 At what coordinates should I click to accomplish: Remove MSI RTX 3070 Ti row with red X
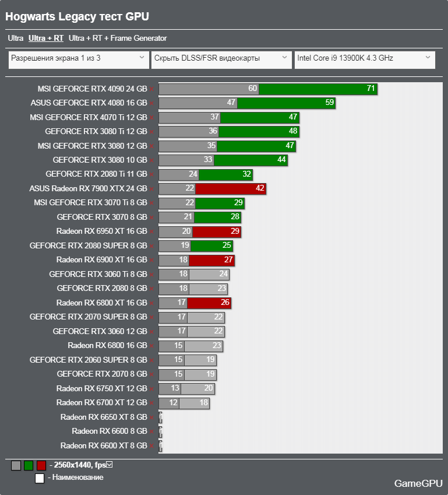[151, 203]
